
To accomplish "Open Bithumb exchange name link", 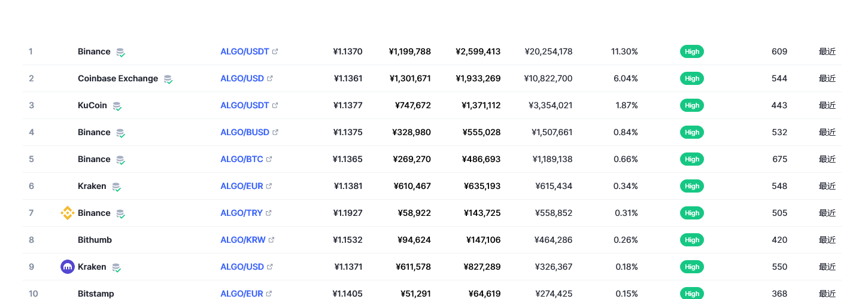I will click(95, 240).
